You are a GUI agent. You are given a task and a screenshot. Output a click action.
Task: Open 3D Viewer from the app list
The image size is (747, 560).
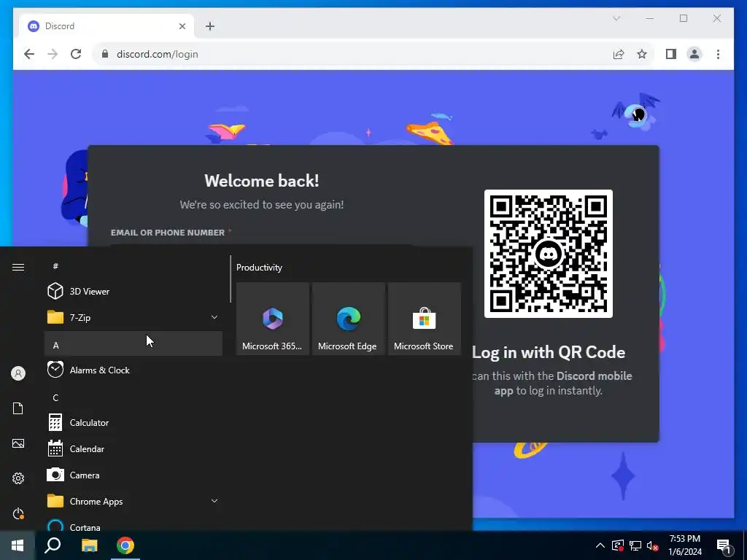[x=133, y=291]
